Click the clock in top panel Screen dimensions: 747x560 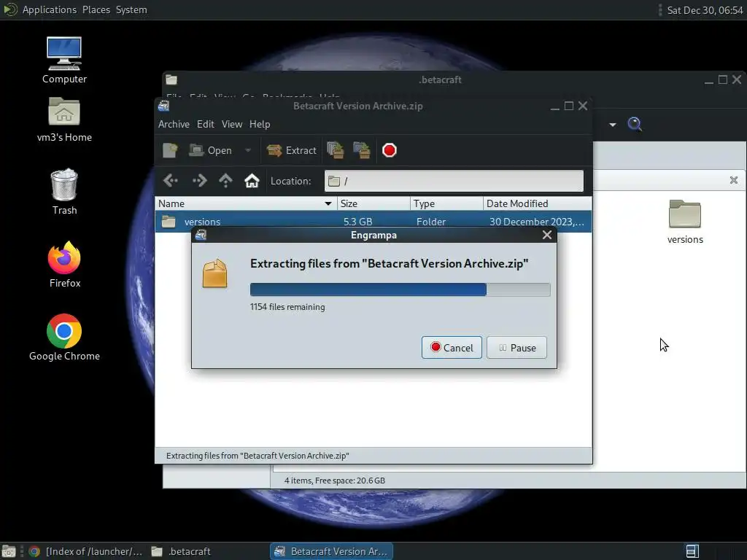point(705,10)
